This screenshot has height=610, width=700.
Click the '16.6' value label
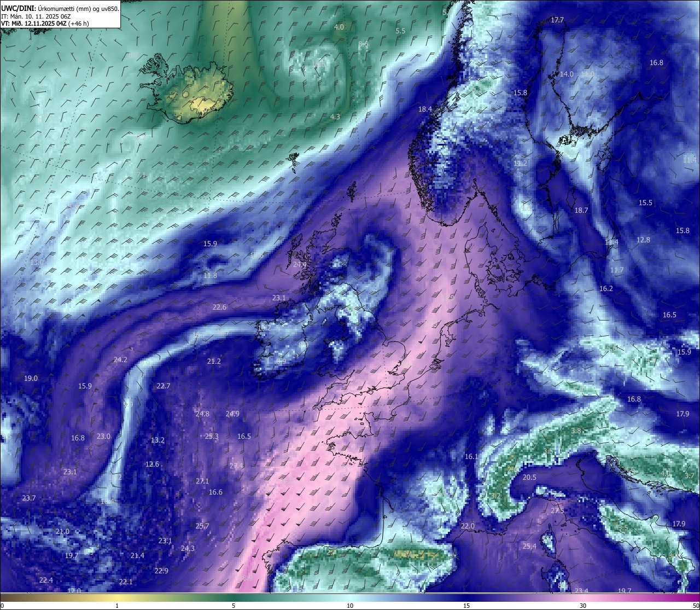click(x=215, y=492)
